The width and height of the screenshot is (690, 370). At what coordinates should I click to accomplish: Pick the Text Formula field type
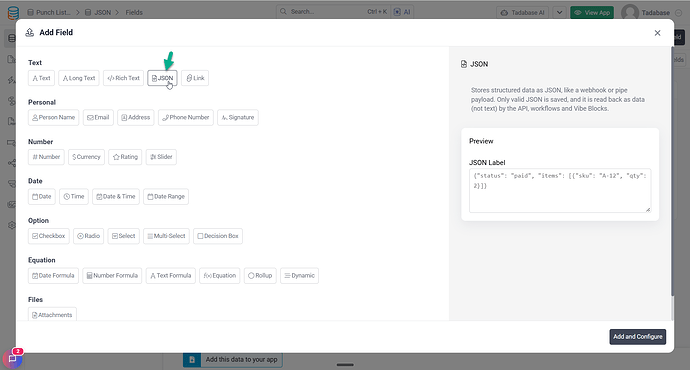pos(171,275)
